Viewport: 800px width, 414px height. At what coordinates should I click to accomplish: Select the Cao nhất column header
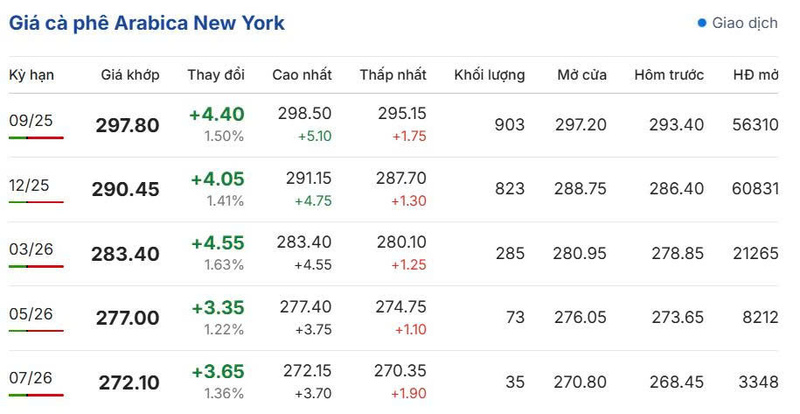click(302, 75)
